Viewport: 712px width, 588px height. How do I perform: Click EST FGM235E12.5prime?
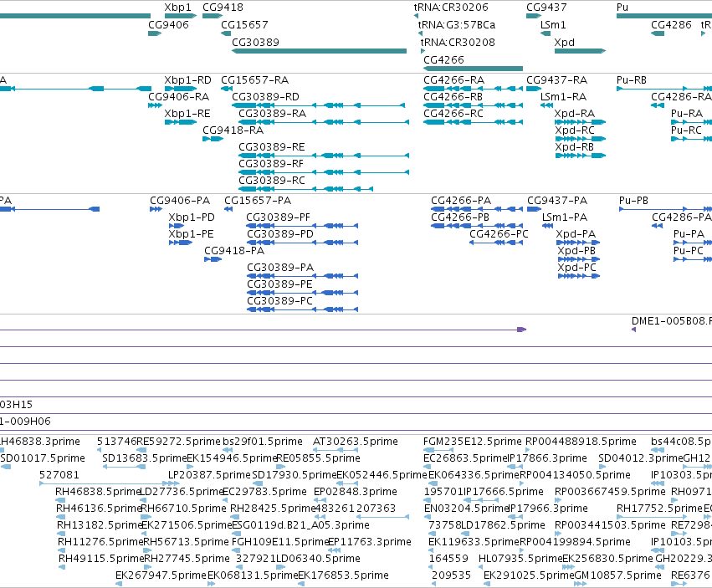[472, 442]
